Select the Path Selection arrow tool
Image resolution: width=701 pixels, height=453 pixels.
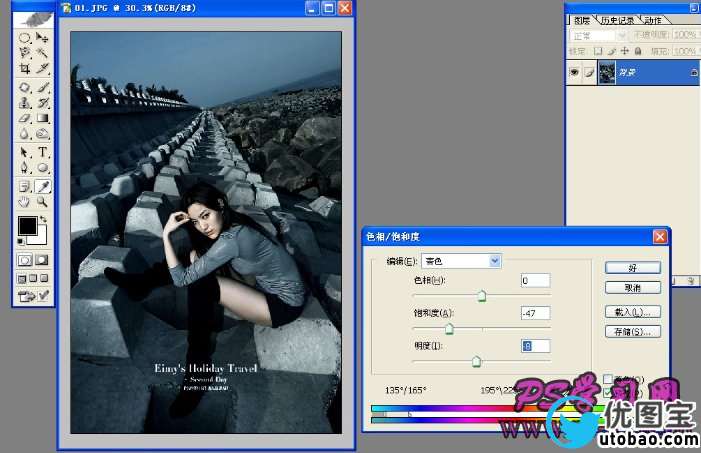(25, 152)
